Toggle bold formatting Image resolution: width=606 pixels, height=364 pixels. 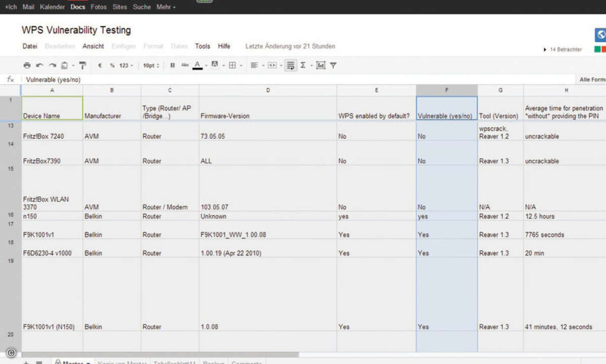[172, 66]
